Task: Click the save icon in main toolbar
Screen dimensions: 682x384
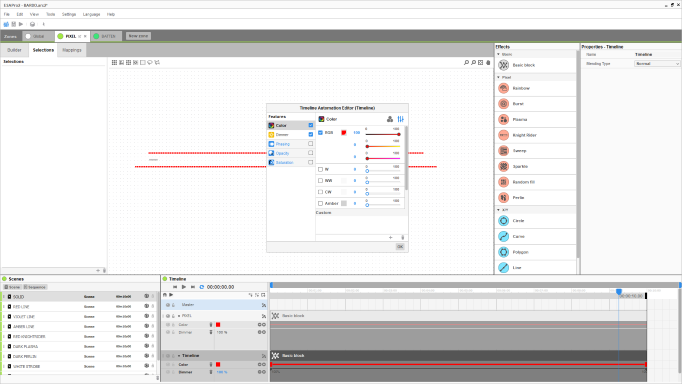Action: [x=13, y=24]
